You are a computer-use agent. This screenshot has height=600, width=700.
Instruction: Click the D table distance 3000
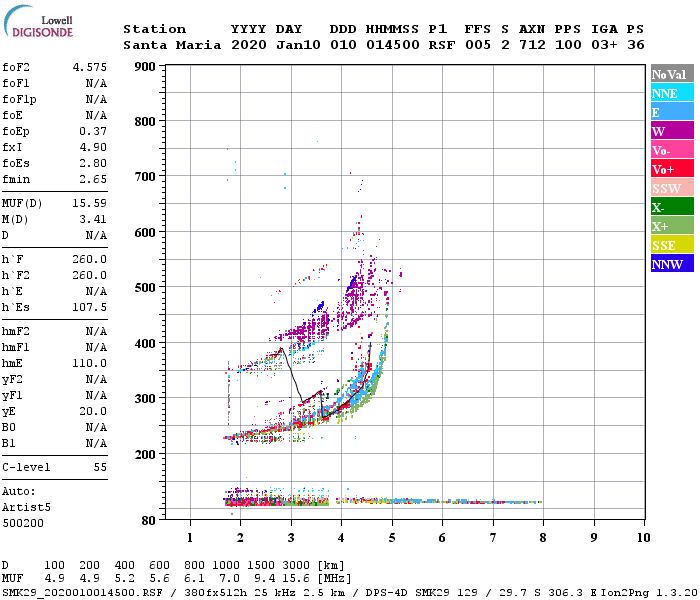pyautogui.click(x=296, y=566)
